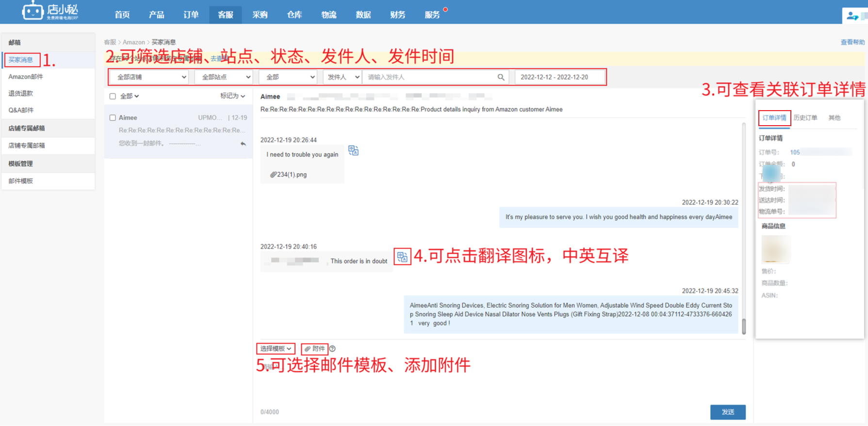The height and width of the screenshot is (426, 868).
Task: Open the 234(1).png attachment
Action: coord(289,175)
